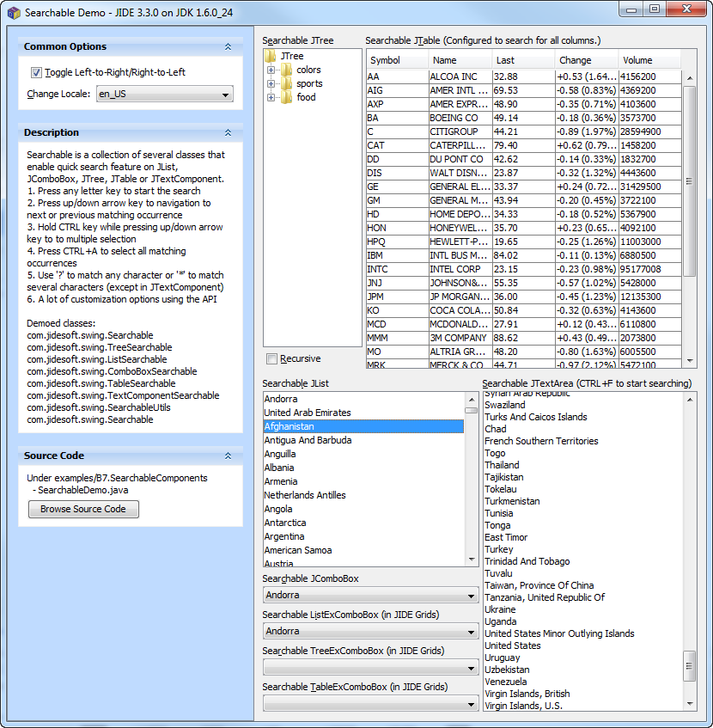Click the JTable vertical scrollbar thumb
This screenshot has height=728, width=713.
tap(689, 181)
